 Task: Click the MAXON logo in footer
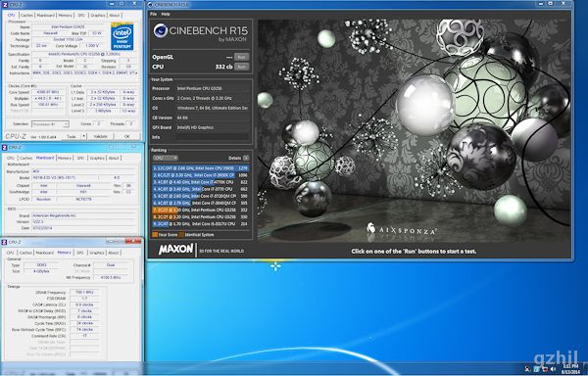click(x=175, y=250)
